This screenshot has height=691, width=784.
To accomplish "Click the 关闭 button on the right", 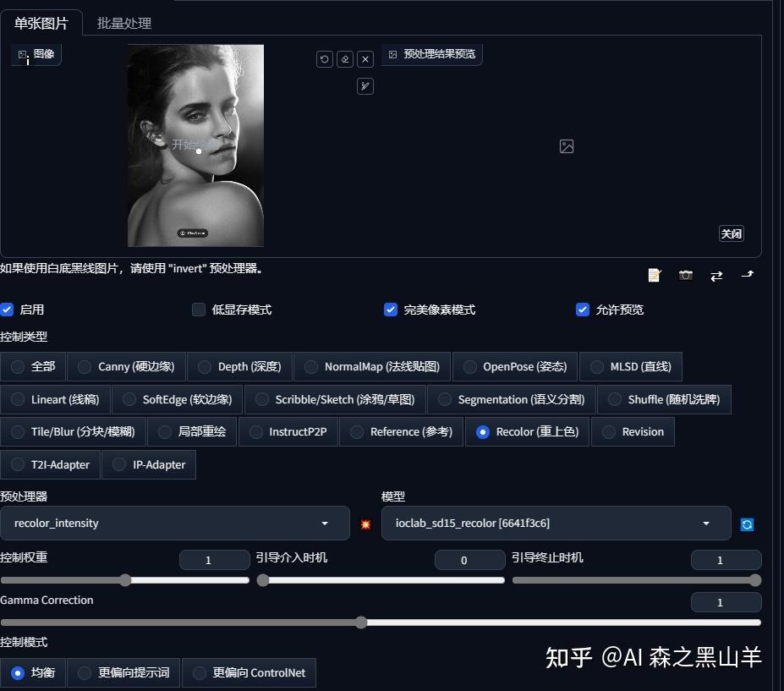I will pyautogui.click(x=731, y=233).
